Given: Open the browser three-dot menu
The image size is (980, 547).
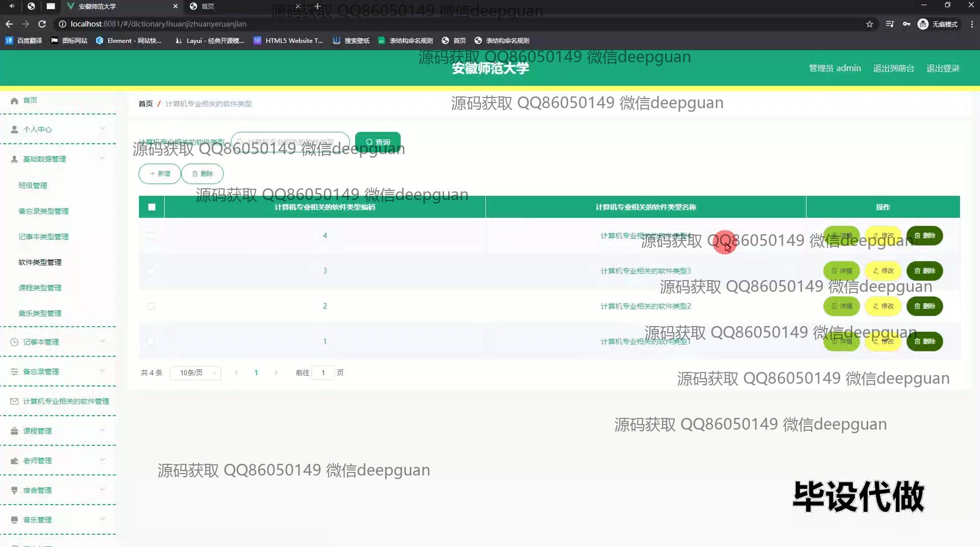Looking at the screenshot, I should coord(971,24).
